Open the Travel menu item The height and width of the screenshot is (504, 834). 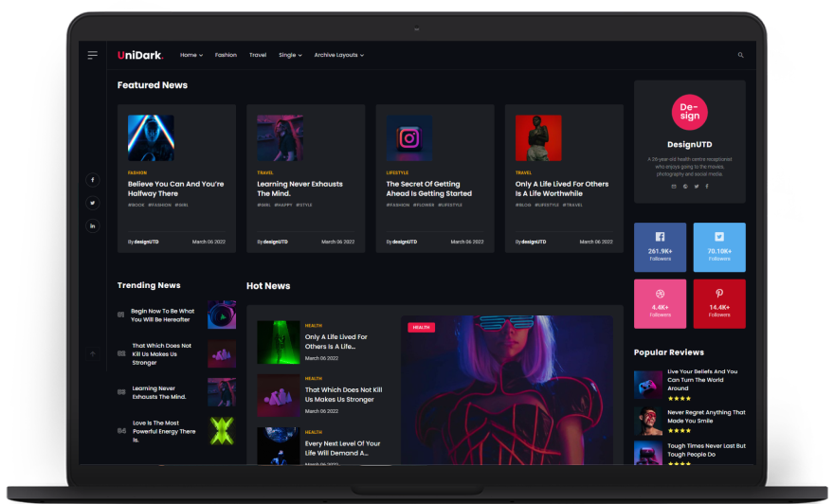[x=258, y=55]
